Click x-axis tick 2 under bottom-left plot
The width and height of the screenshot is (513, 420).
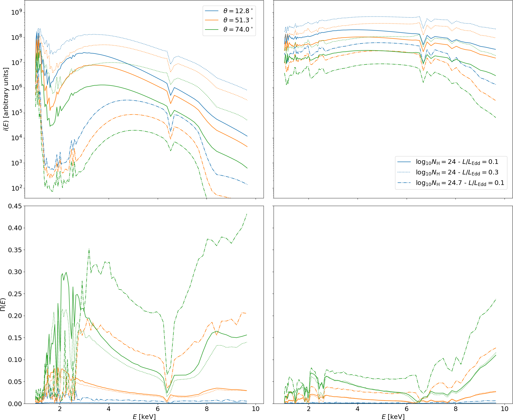60,409
